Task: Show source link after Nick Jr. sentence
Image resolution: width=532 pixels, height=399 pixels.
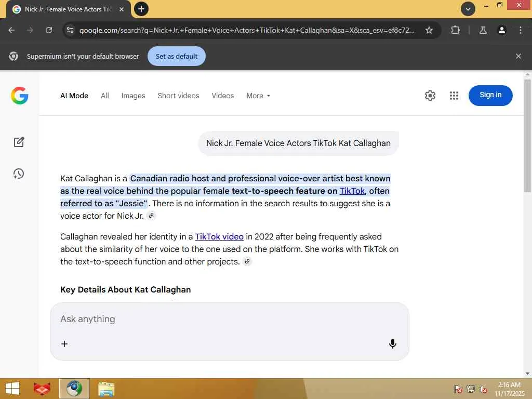Action: [x=151, y=216]
